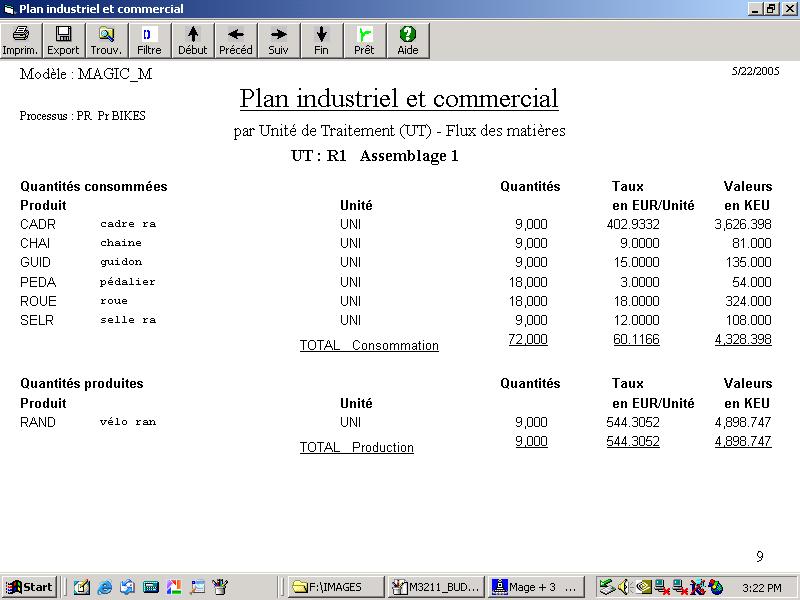Click the PEDA row rate 3.0000

[640, 282]
